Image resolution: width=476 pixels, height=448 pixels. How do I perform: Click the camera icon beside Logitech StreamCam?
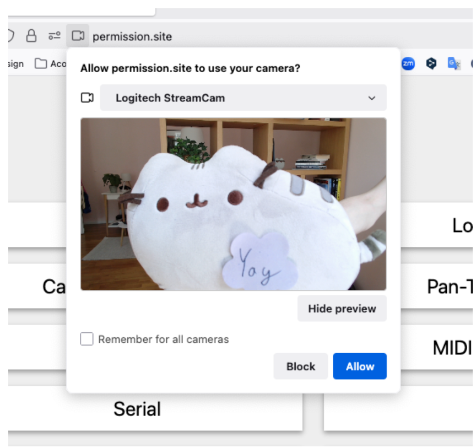tap(87, 98)
